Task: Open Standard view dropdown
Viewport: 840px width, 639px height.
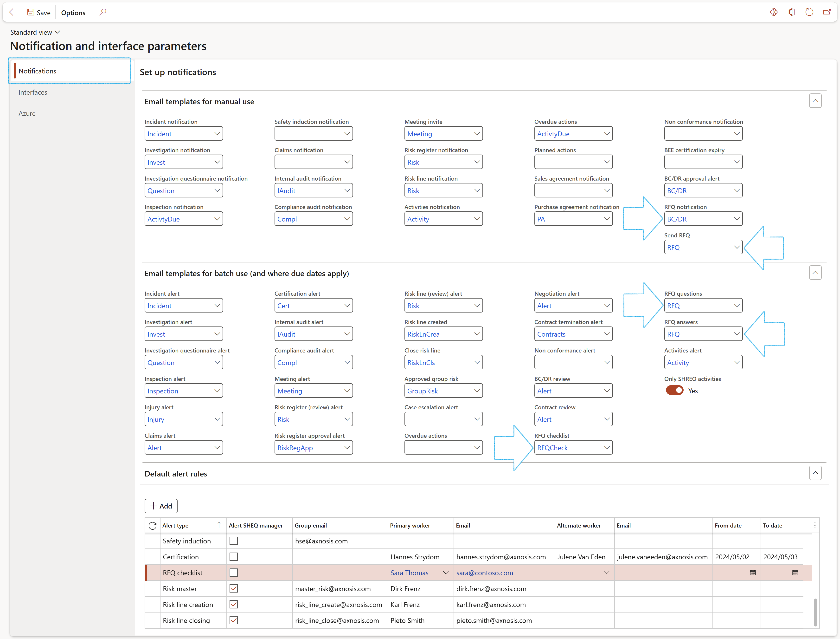Action: 35,32
